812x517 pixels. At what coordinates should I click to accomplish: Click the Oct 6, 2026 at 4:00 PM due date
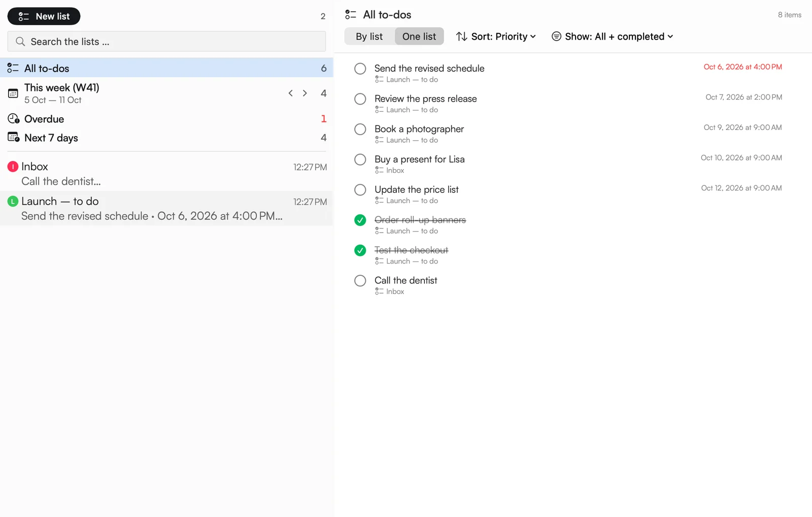click(x=742, y=67)
